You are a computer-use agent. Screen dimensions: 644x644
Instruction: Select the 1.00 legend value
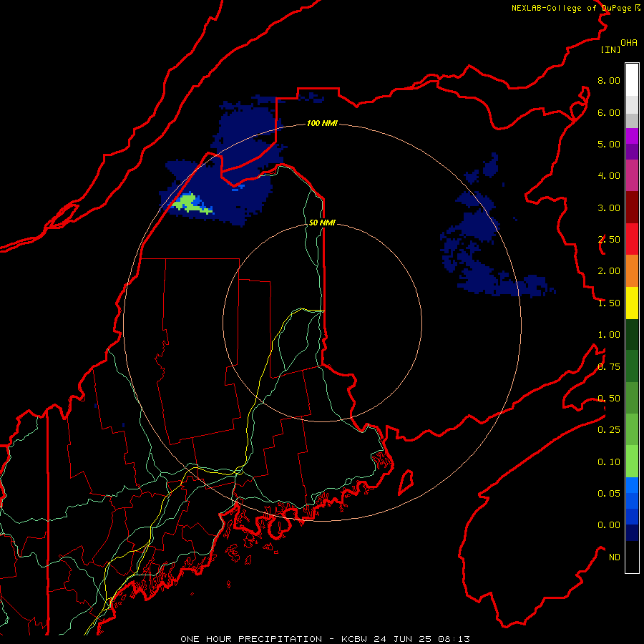tap(609, 335)
